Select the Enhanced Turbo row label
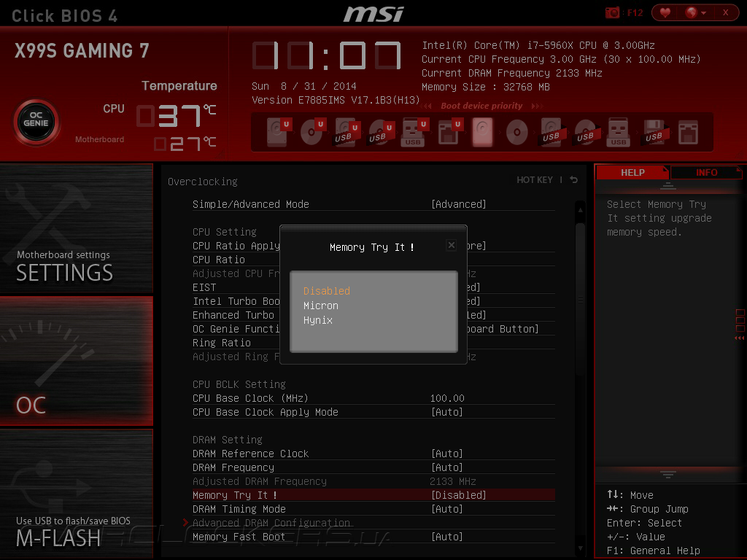This screenshot has height=560, width=747. click(x=233, y=315)
